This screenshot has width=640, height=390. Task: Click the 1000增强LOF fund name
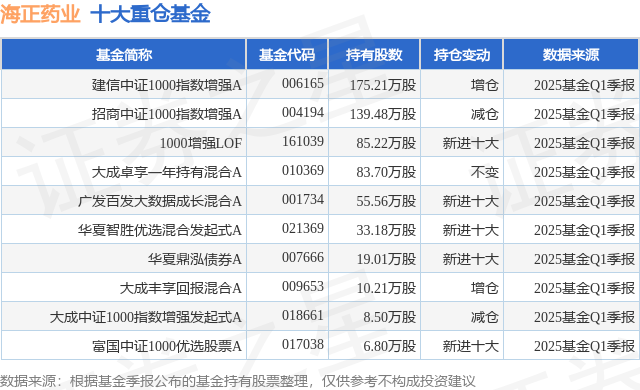click(201, 143)
